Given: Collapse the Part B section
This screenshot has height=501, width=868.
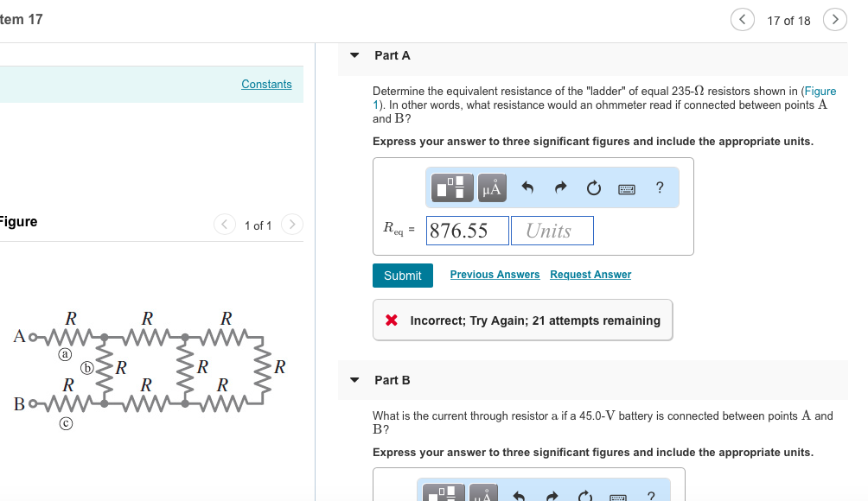Looking at the screenshot, I should pyautogui.click(x=354, y=379).
